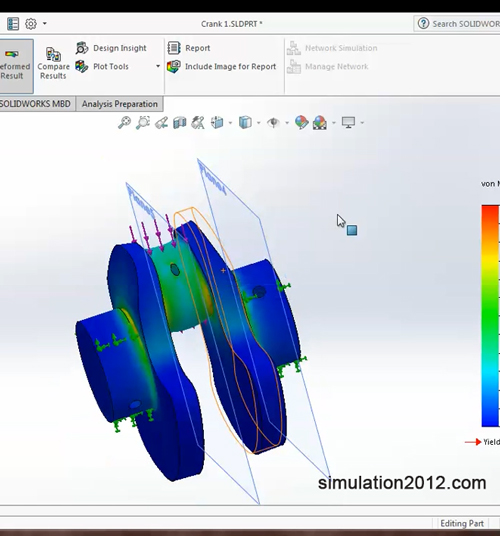Click the disabled Network Simulation button
This screenshot has height=536, width=500.
(332, 48)
